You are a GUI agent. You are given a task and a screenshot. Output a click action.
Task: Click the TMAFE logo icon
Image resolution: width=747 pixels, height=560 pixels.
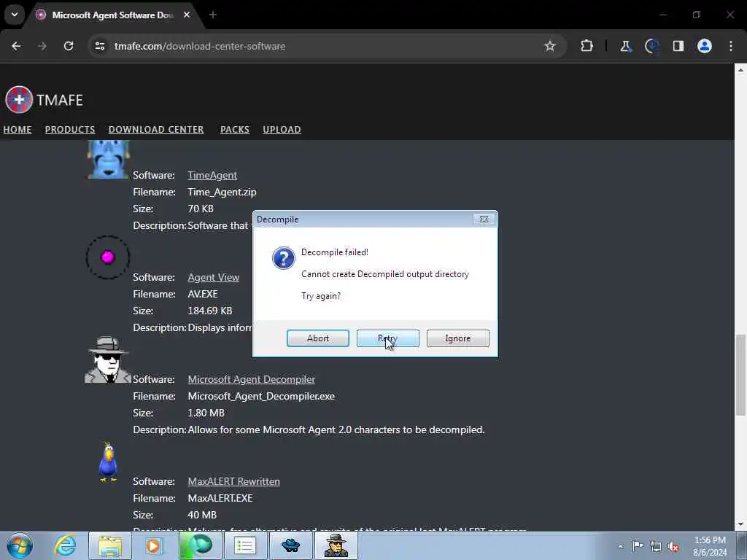point(19,99)
